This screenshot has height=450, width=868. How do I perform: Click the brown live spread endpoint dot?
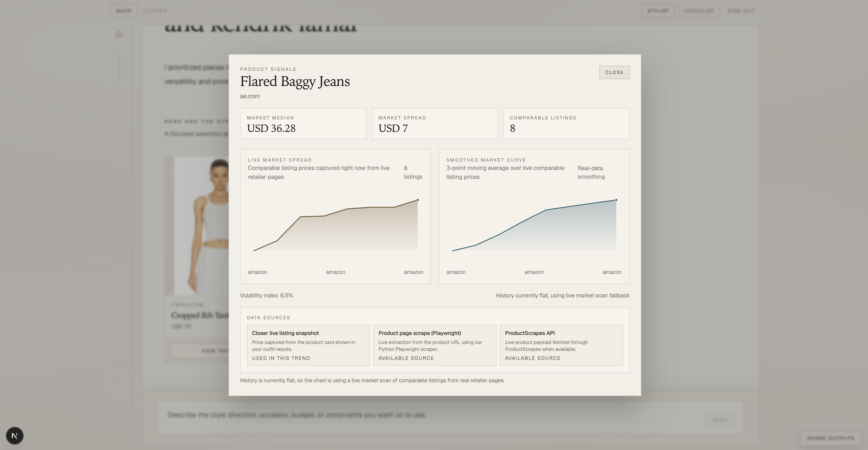click(417, 200)
